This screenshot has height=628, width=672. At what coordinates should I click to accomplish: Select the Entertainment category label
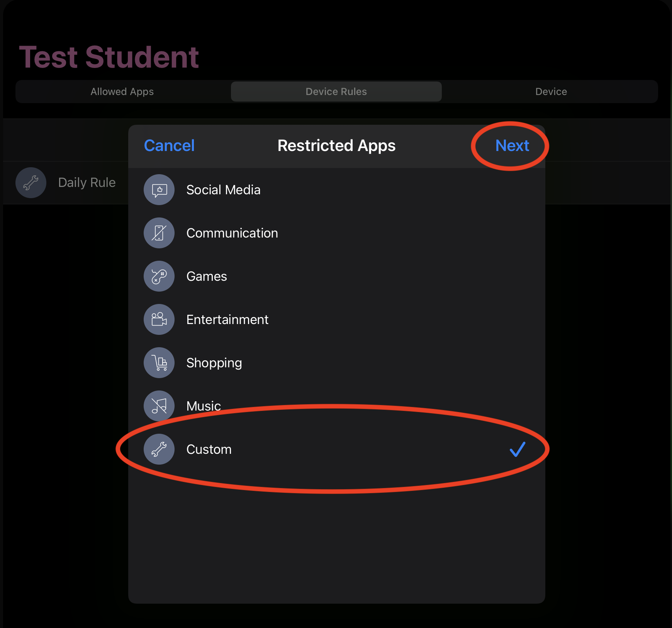pos(227,319)
